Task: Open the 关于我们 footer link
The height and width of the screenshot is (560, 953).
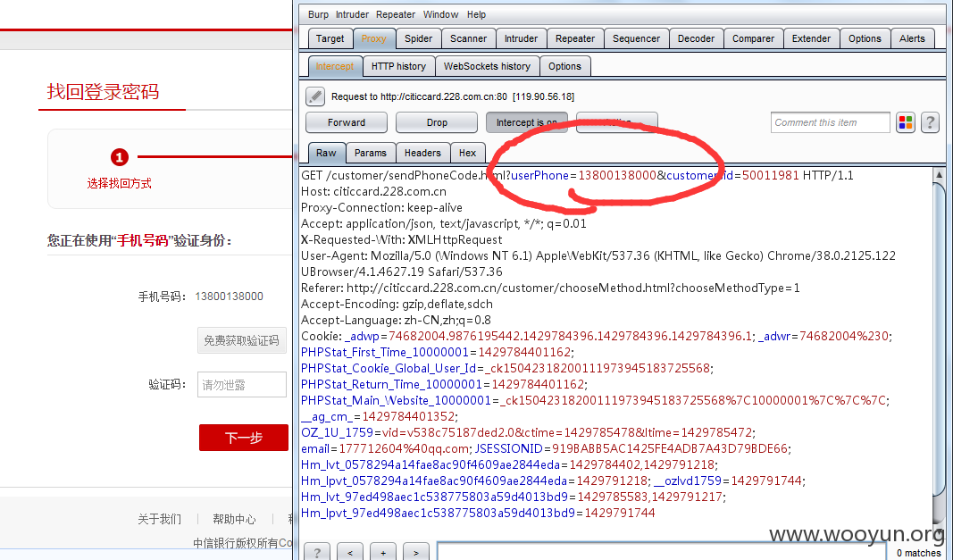Action: pos(159,519)
